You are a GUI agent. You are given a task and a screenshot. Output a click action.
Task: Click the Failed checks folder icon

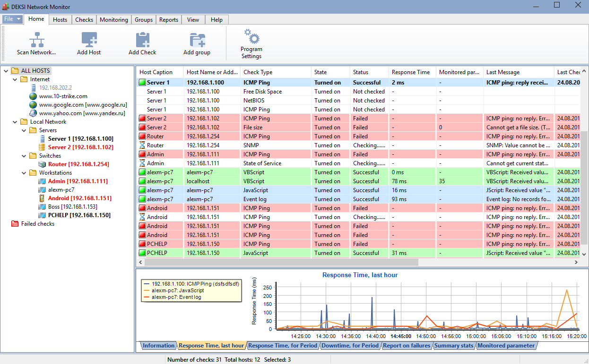pos(15,223)
